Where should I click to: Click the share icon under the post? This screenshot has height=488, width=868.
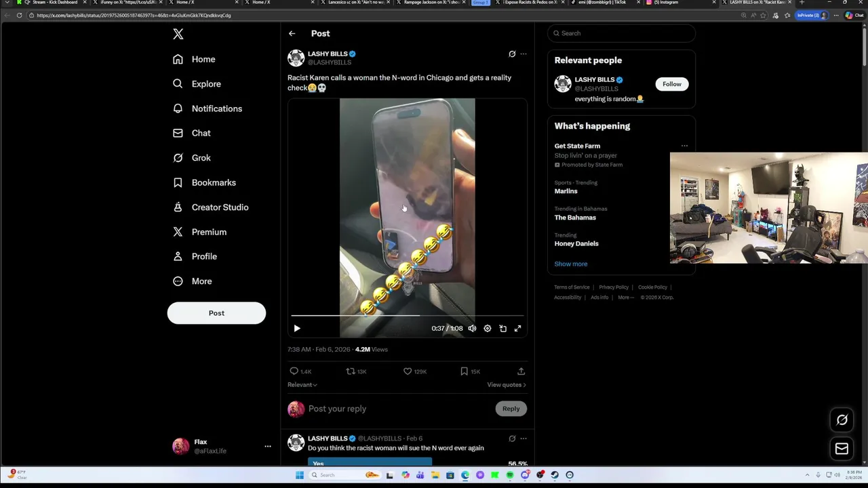click(521, 371)
